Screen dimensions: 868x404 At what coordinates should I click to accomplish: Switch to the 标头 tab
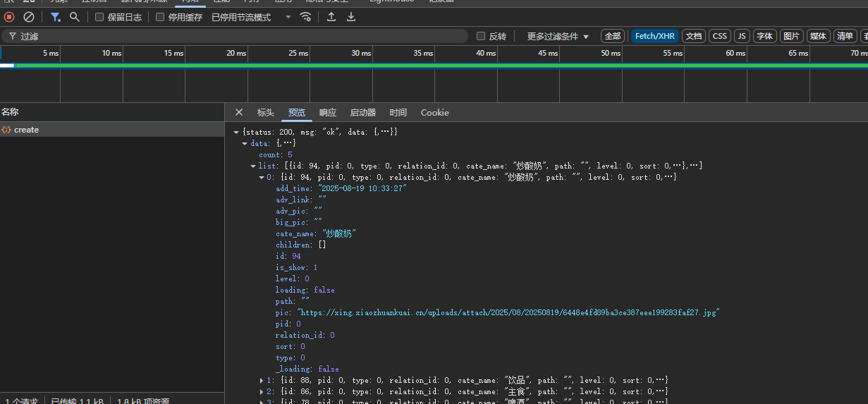[x=266, y=112]
